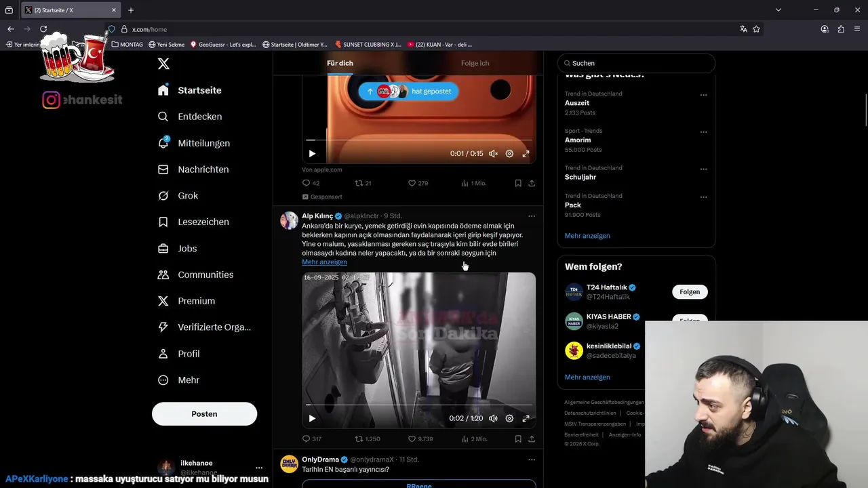
Task: Click into the Suchen search field
Action: tap(636, 63)
